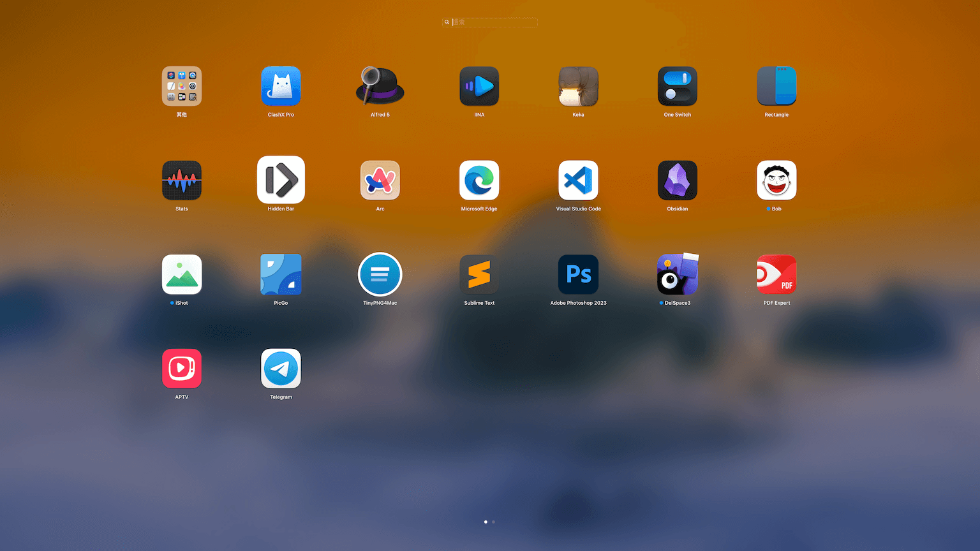The width and height of the screenshot is (980, 551).
Task: Open PDF Expert
Action: click(776, 274)
